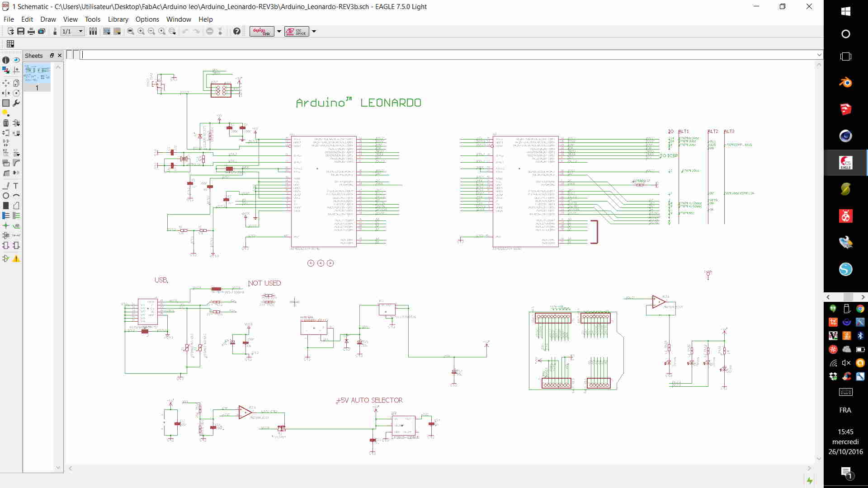Select the Circle drawing tool
This screenshot has width=868, height=488.
coord(6,196)
